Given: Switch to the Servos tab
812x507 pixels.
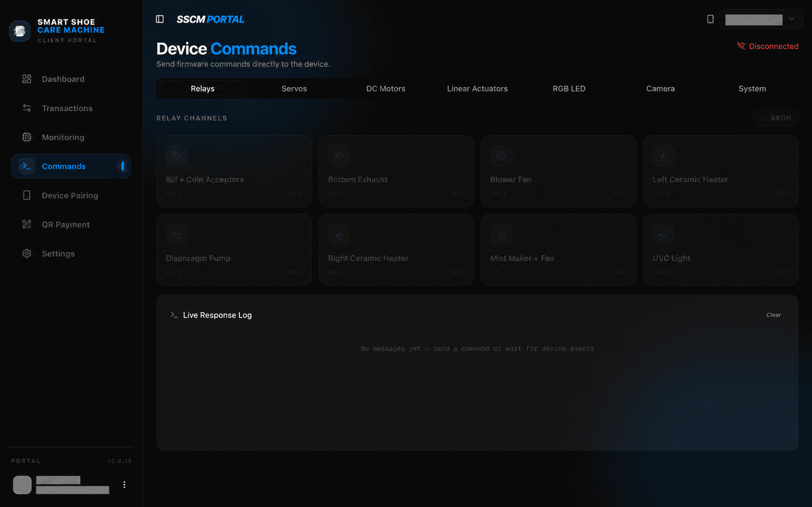Looking at the screenshot, I should click(x=294, y=89).
